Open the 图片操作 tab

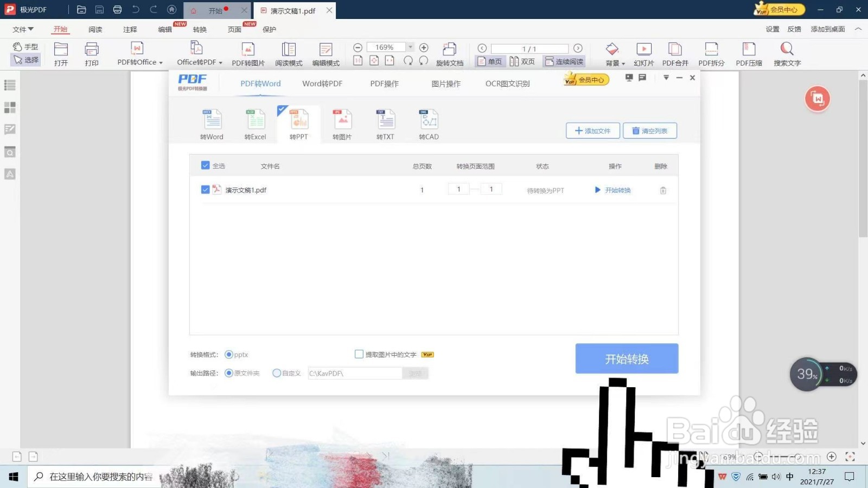pyautogui.click(x=446, y=84)
